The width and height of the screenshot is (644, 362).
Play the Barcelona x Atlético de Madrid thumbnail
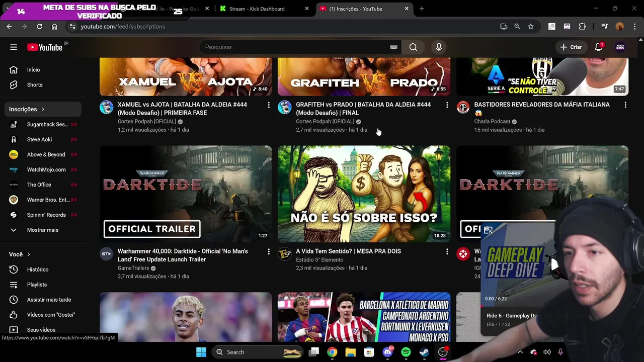click(364, 317)
